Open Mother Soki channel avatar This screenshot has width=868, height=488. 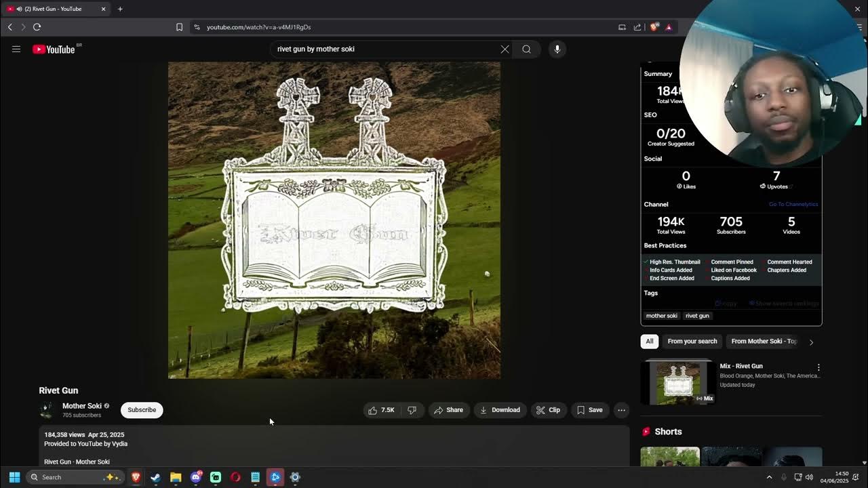[47, 410]
